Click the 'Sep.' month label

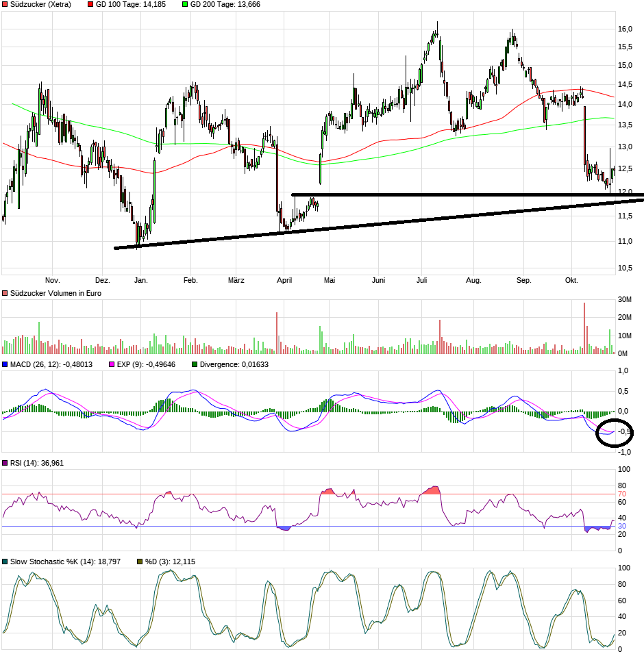coord(523,280)
